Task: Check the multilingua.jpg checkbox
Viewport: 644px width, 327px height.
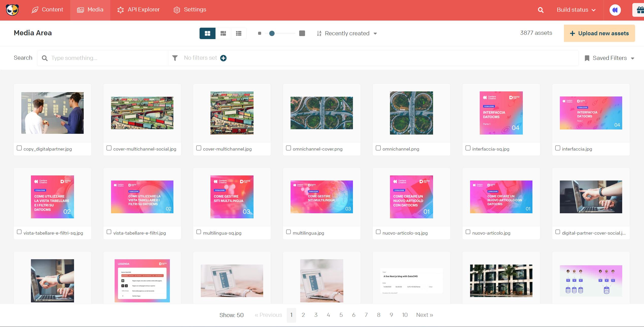Action: (x=289, y=232)
